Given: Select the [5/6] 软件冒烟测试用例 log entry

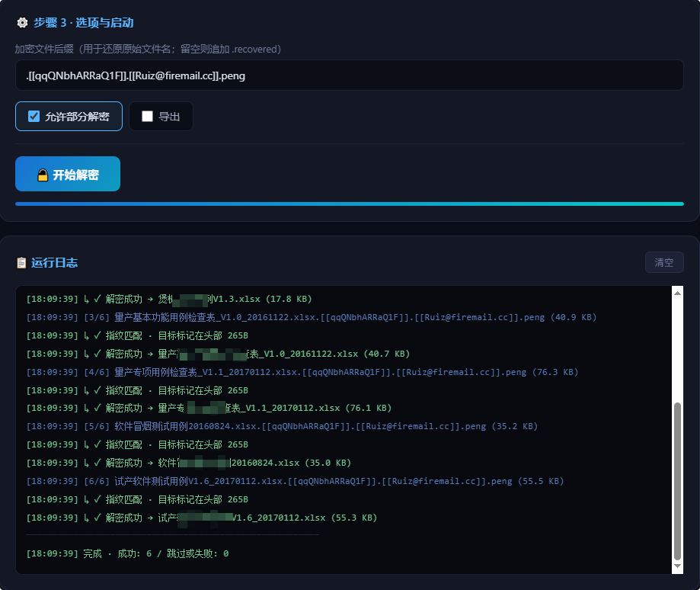Looking at the screenshot, I should click(x=292, y=426).
